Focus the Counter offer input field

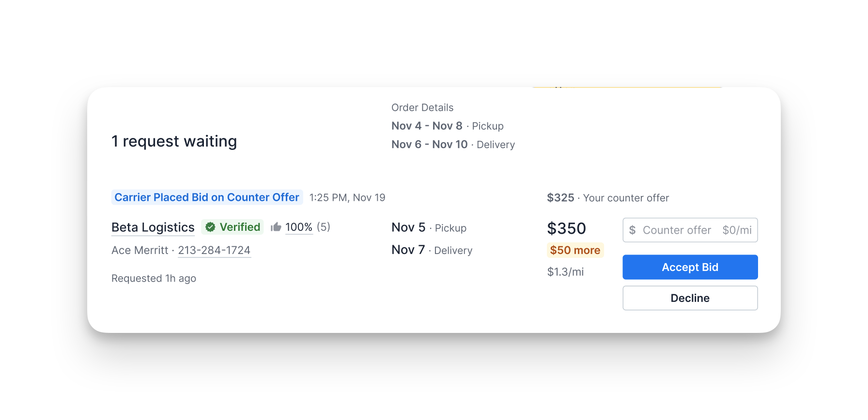(690, 230)
